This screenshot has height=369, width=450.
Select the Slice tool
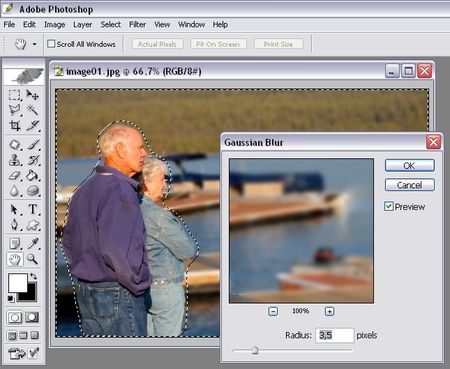[33, 126]
